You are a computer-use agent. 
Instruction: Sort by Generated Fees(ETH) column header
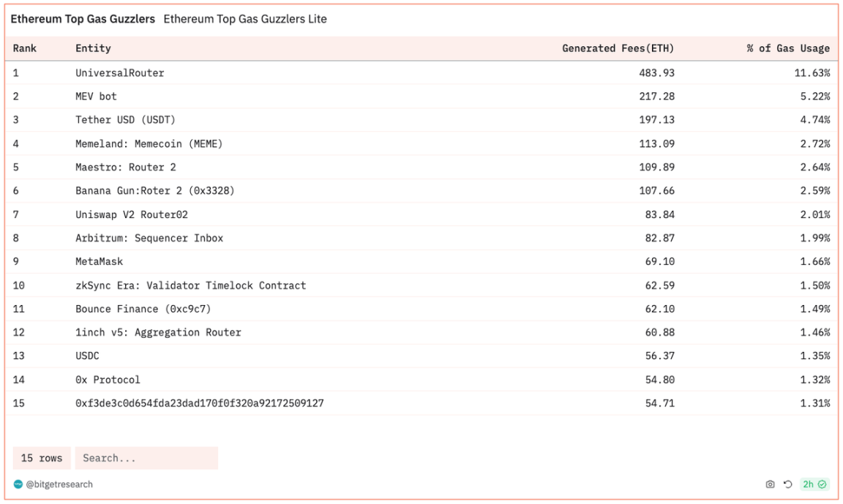coord(618,48)
